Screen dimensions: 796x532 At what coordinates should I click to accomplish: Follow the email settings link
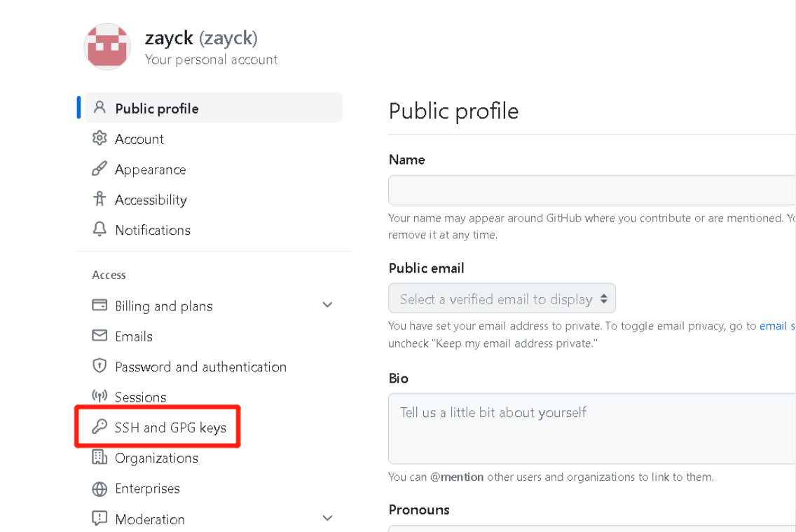776,326
